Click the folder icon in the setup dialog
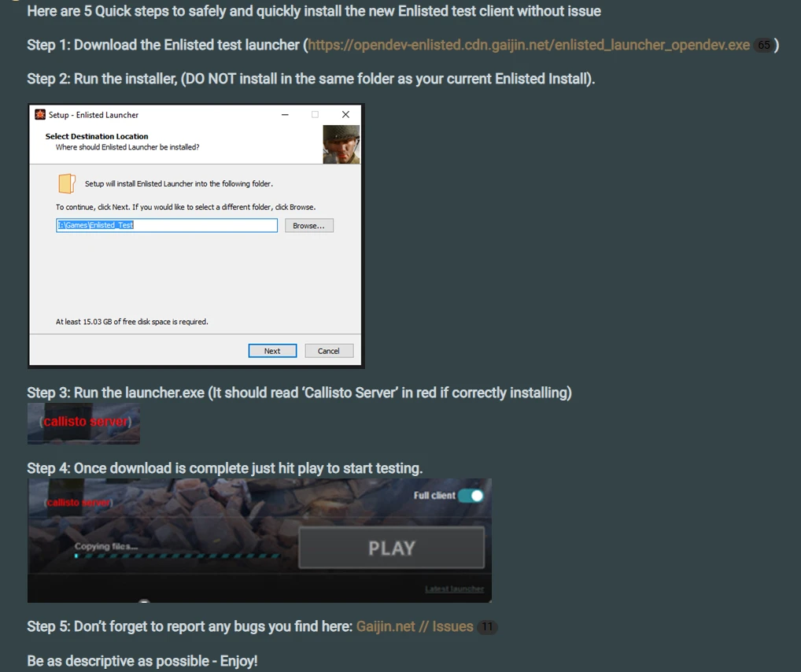Viewport: 801px width, 672px height. point(67,183)
